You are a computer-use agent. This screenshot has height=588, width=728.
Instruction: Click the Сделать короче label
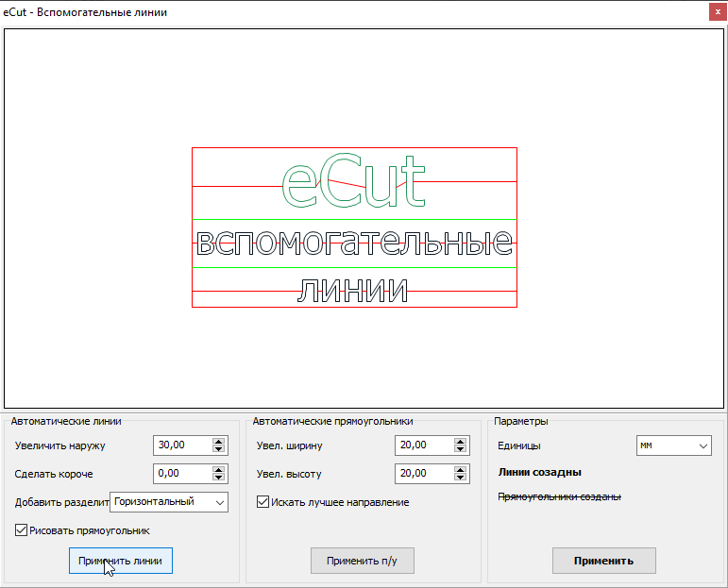54,474
